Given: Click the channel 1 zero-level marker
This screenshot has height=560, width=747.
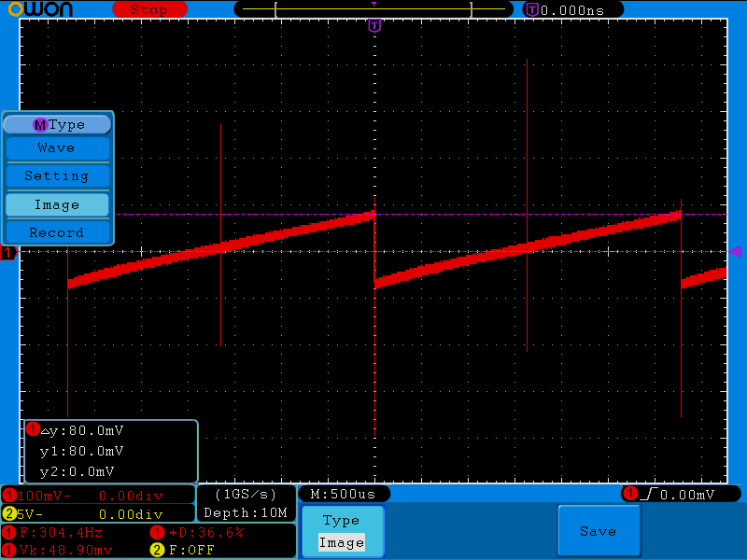Looking at the screenshot, I should [x=8, y=253].
